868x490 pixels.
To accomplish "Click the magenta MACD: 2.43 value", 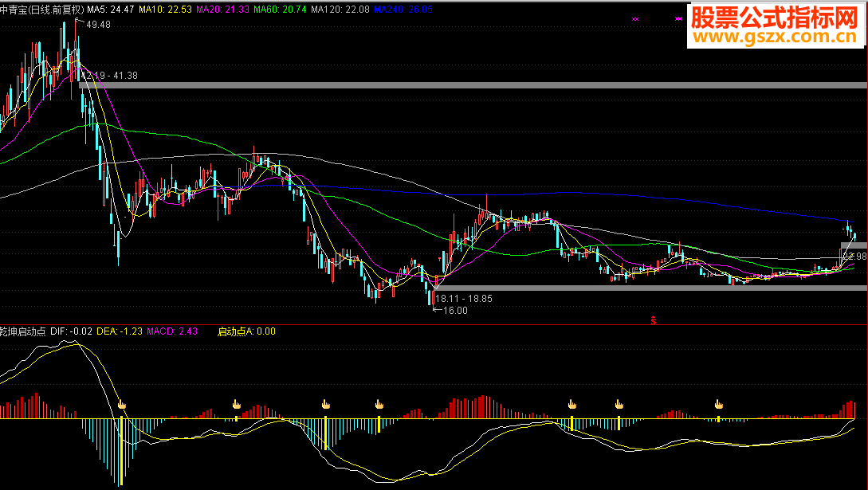I will [172, 331].
